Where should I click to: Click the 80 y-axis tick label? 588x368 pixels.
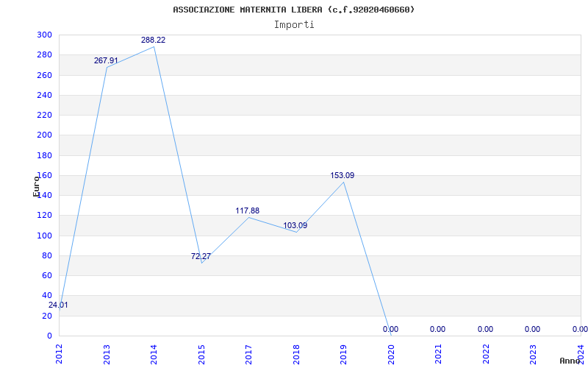(x=46, y=255)
